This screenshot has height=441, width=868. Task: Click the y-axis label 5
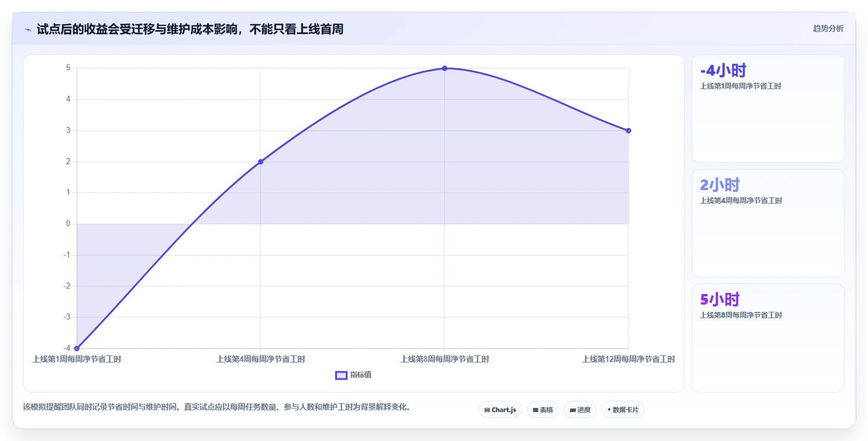pyautogui.click(x=68, y=68)
